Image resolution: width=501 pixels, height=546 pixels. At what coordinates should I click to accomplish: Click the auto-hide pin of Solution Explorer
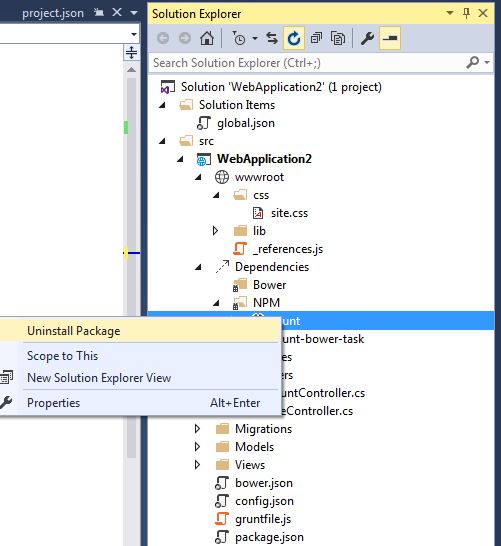click(467, 13)
